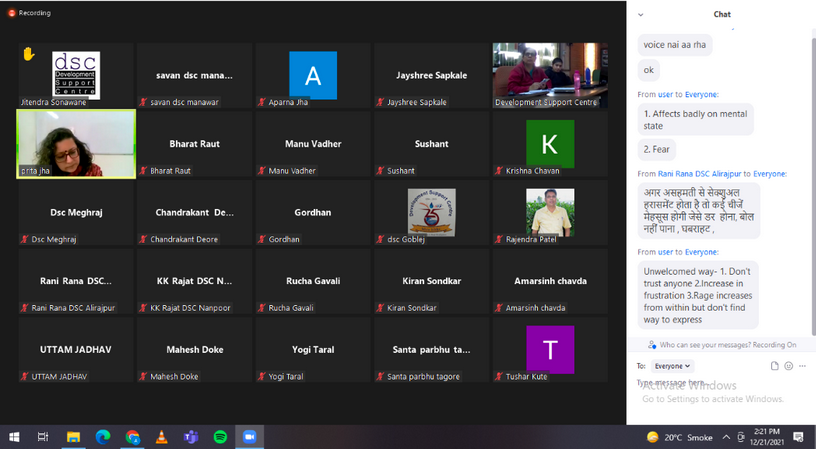Click the attach file icon in chat

pos(775,366)
